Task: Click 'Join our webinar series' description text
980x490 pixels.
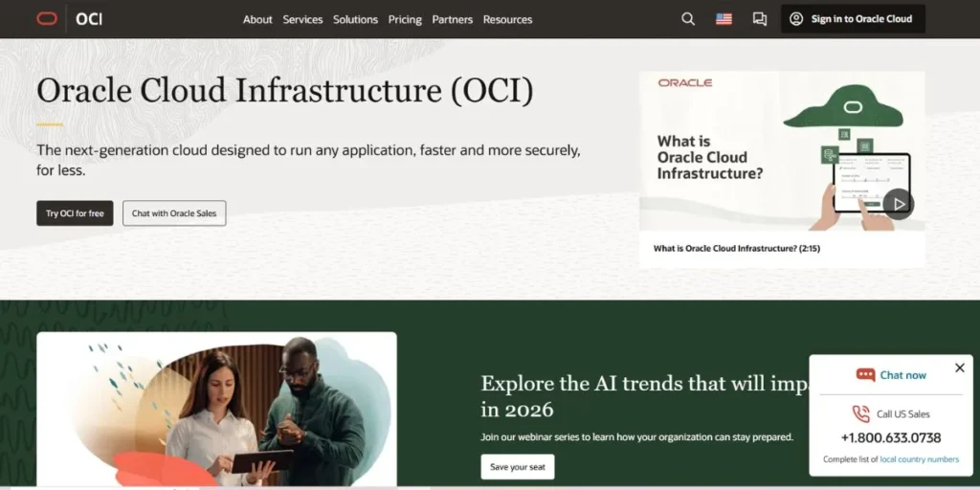Action: (636, 436)
